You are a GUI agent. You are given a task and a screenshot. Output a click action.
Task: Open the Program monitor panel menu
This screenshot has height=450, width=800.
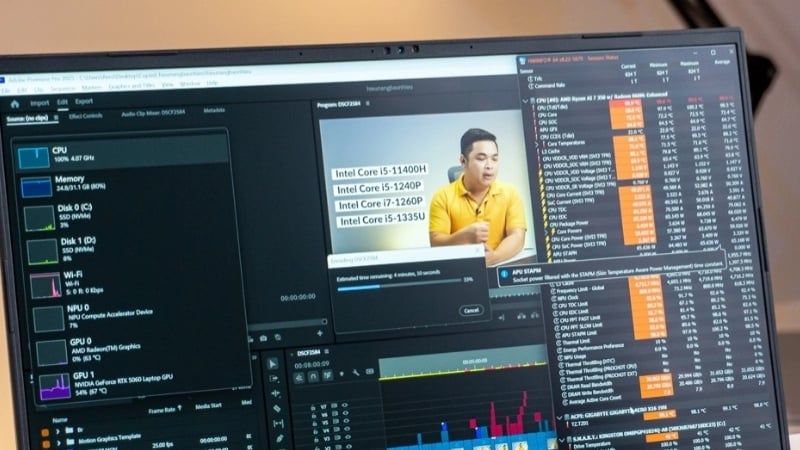368,103
